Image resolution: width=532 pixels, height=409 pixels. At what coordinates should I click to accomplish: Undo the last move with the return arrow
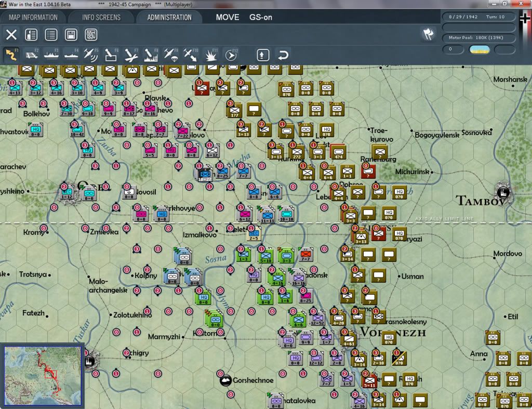(283, 55)
